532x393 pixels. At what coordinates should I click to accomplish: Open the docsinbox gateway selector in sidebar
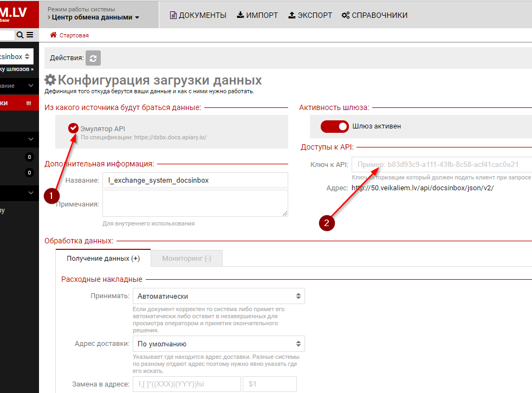click(16, 56)
